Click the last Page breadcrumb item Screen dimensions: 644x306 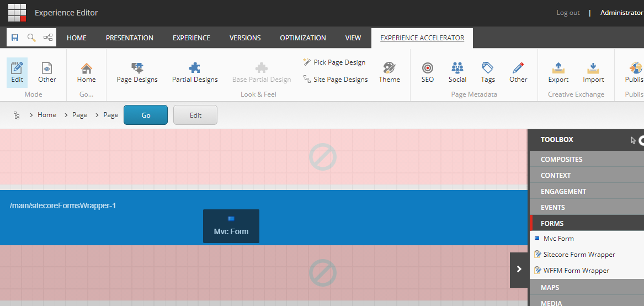click(111, 115)
